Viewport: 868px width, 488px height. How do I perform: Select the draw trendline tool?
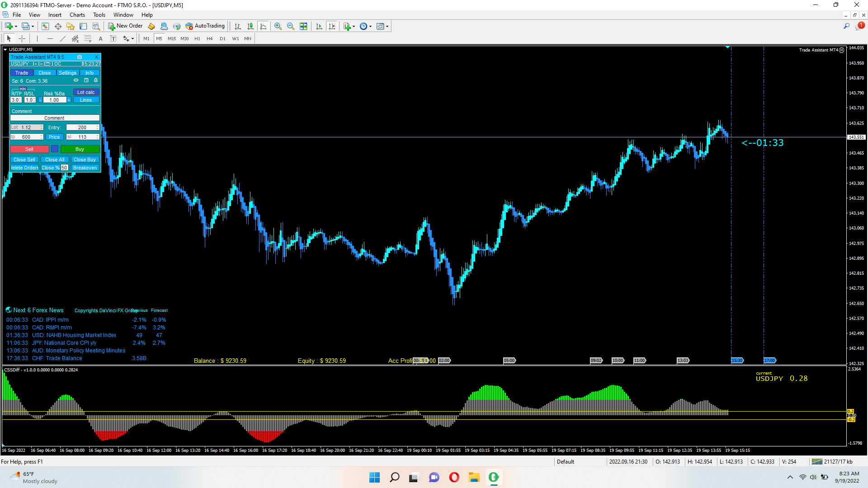tap(63, 39)
